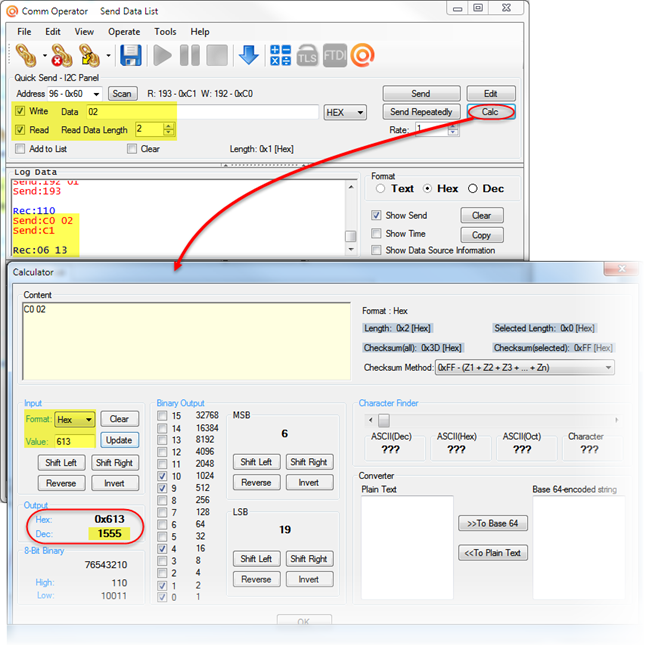Screen dimensions: 646x646
Task: Open the dropdown arrow next to edit connection
Action: (108, 55)
